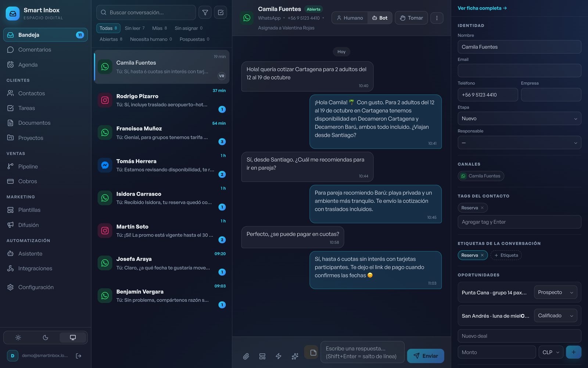The image size is (588, 368).
Task: Click the Email input field
Action: pyautogui.click(x=519, y=71)
